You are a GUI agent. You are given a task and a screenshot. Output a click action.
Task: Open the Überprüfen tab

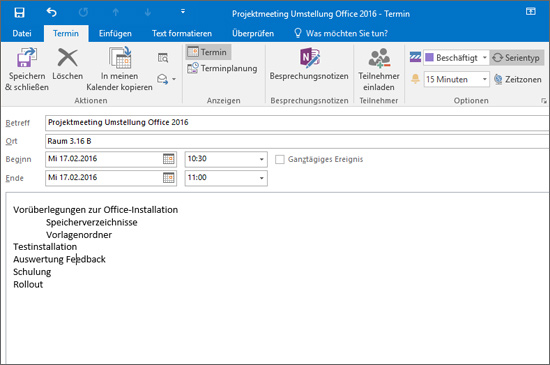click(x=253, y=33)
